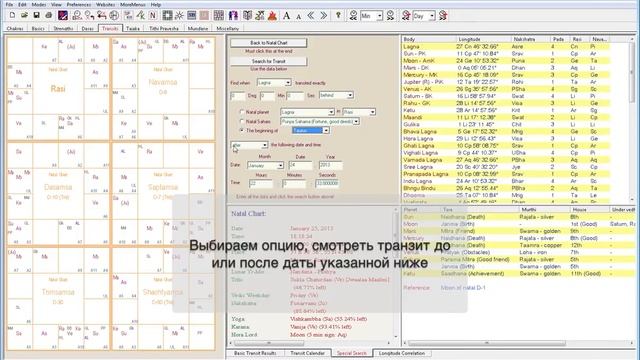Click the Year input field
This screenshot has width=640, height=360.
[330, 165]
